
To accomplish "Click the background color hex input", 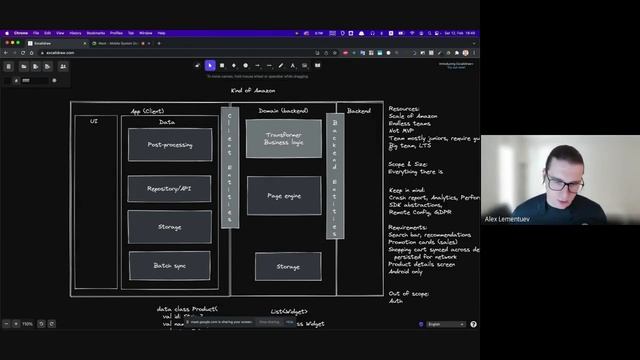I will (x=35, y=81).
